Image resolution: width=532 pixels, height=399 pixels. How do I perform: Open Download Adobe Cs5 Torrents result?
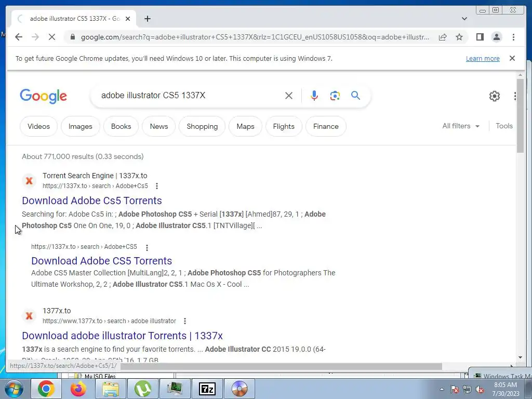point(91,201)
